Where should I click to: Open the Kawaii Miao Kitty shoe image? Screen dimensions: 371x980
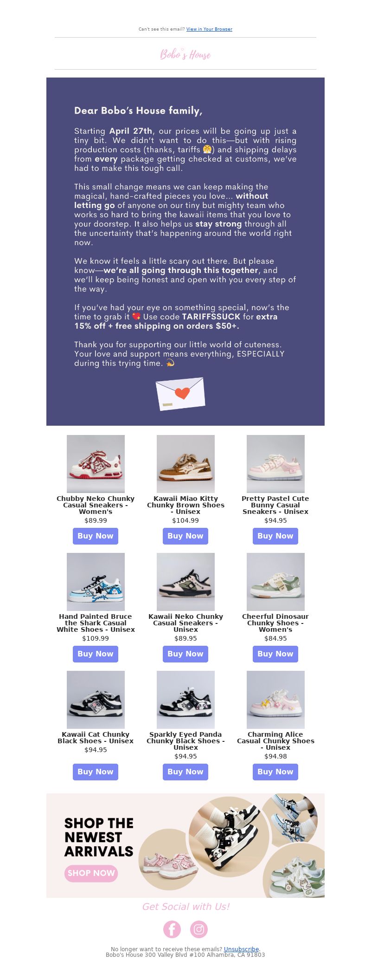click(185, 464)
